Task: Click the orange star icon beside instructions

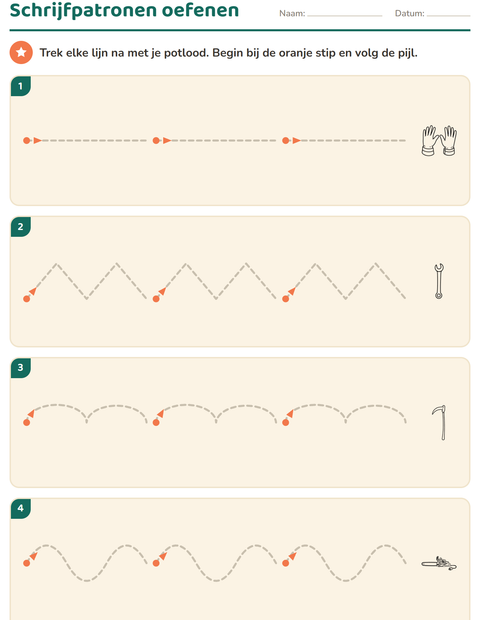Action: click(x=21, y=53)
